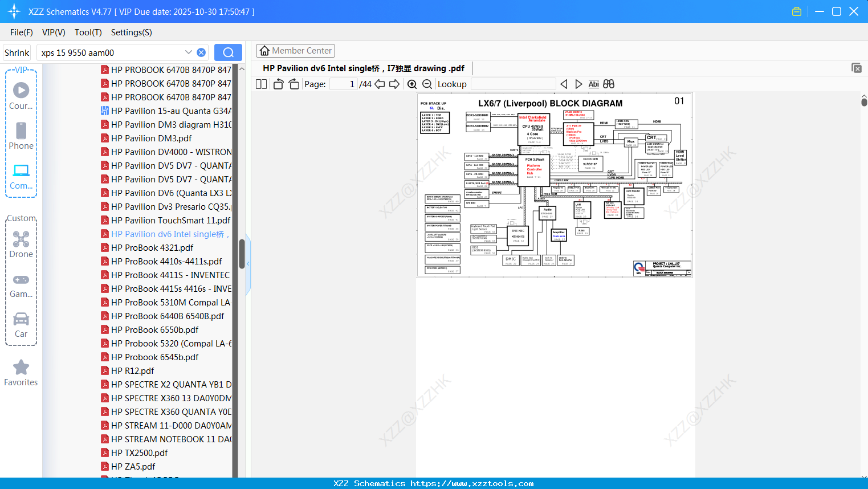Screen dimensions: 868x489
Task: Go to next page with right arrow
Action: (394, 84)
